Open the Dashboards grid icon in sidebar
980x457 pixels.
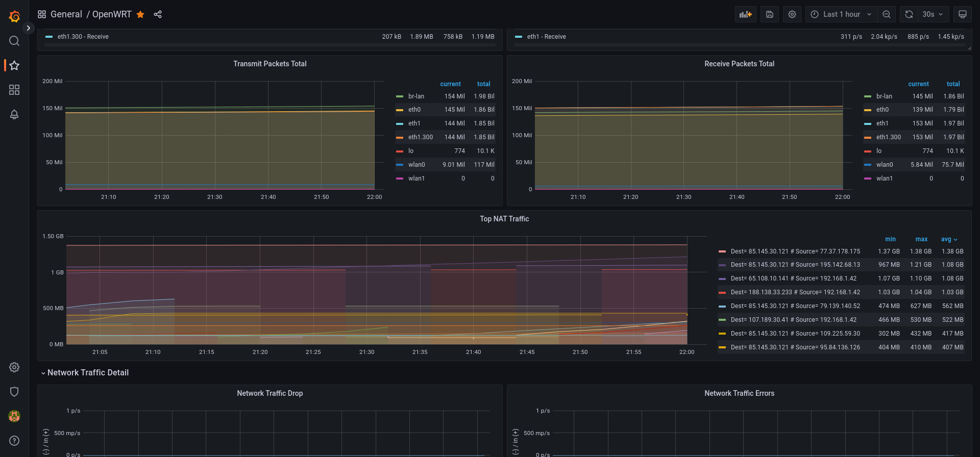point(14,90)
